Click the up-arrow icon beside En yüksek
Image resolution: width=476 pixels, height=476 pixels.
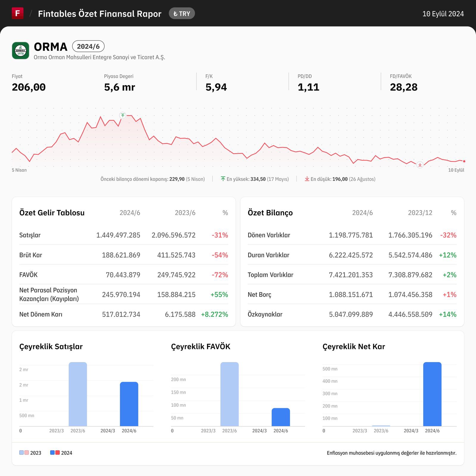click(x=223, y=179)
